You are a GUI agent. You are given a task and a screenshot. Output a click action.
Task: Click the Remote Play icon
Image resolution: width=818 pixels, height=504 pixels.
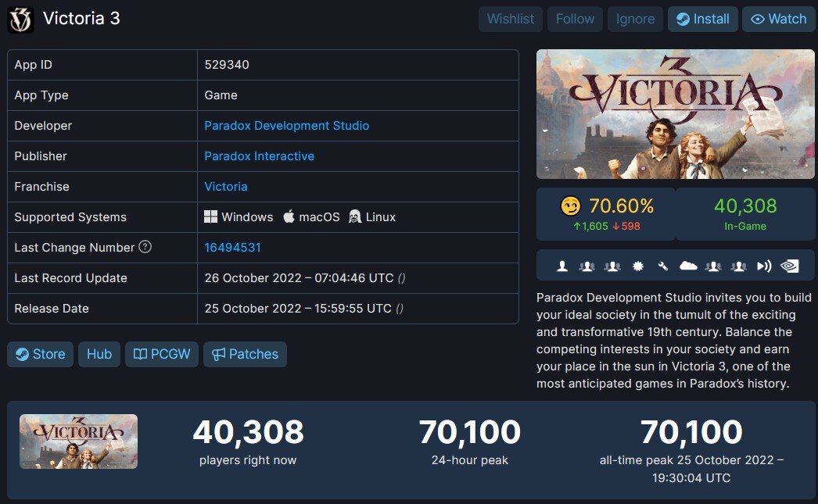764,266
